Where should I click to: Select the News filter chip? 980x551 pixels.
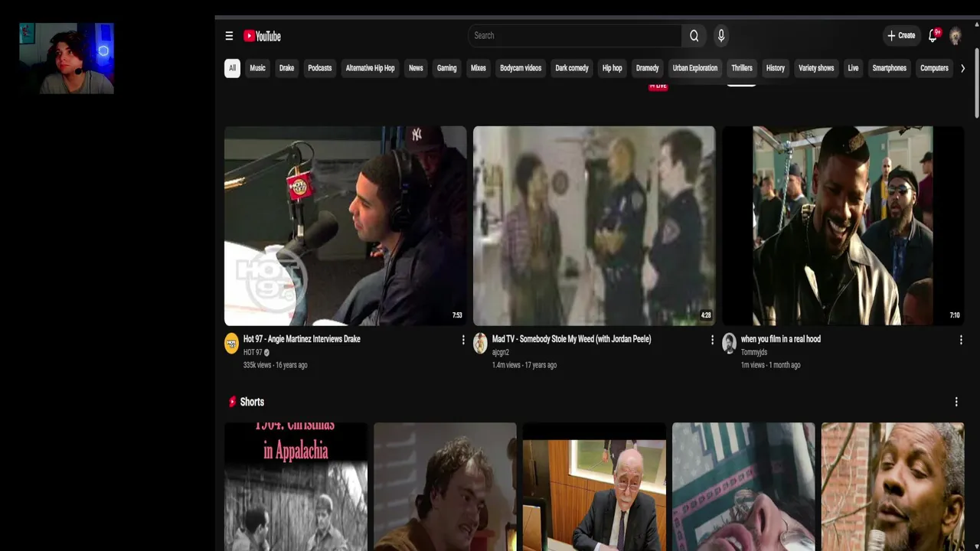(x=416, y=68)
